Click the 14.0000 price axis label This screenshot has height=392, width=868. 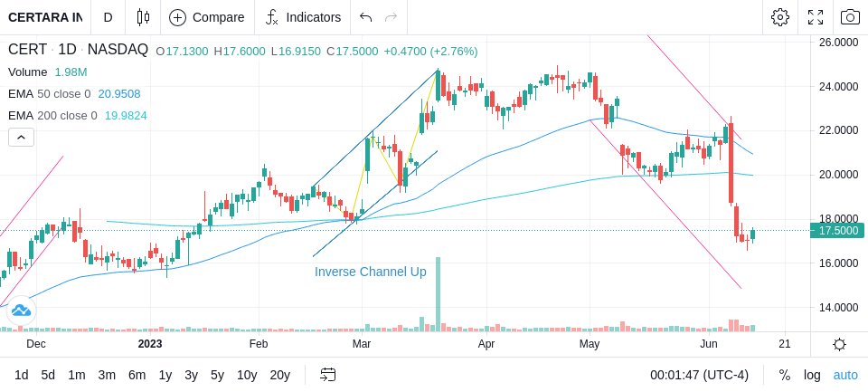tap(839, 307)
